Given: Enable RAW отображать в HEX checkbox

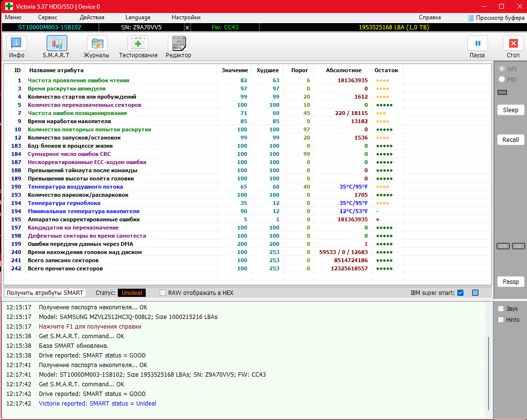Looking at the screenshot, I should [163, 293].
